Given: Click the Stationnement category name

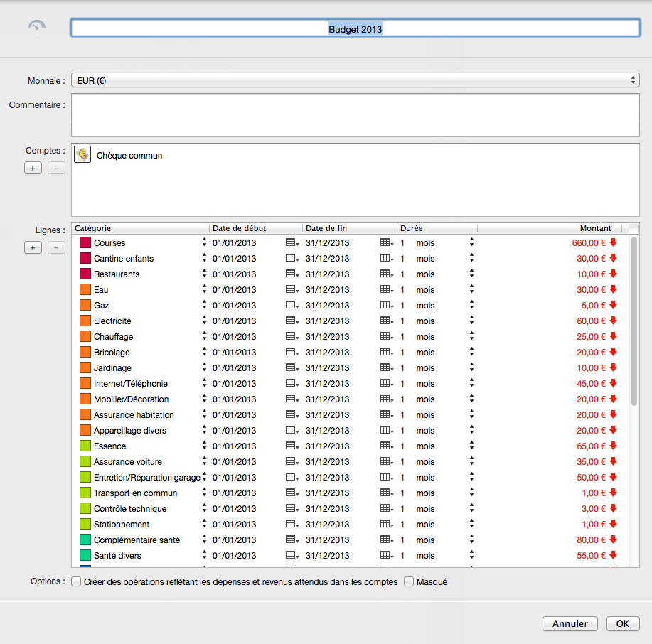Looking at the screenshot, I should [122, 525].
